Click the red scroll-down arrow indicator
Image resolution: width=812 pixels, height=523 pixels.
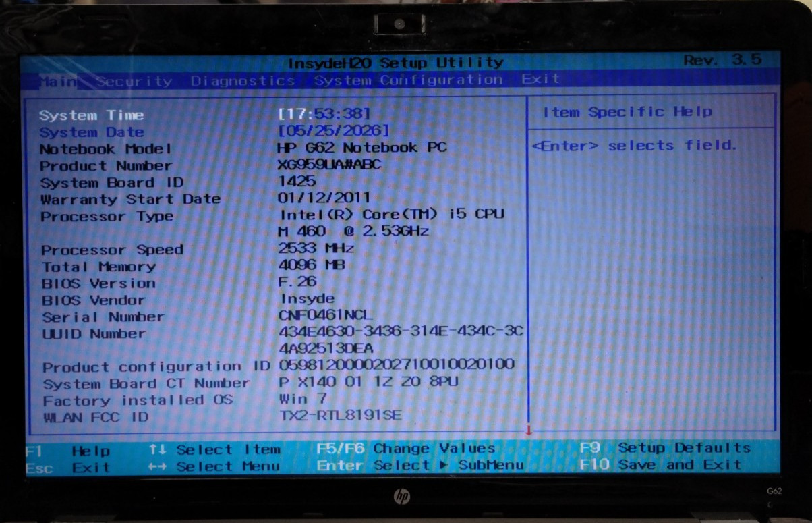(529, 429)
